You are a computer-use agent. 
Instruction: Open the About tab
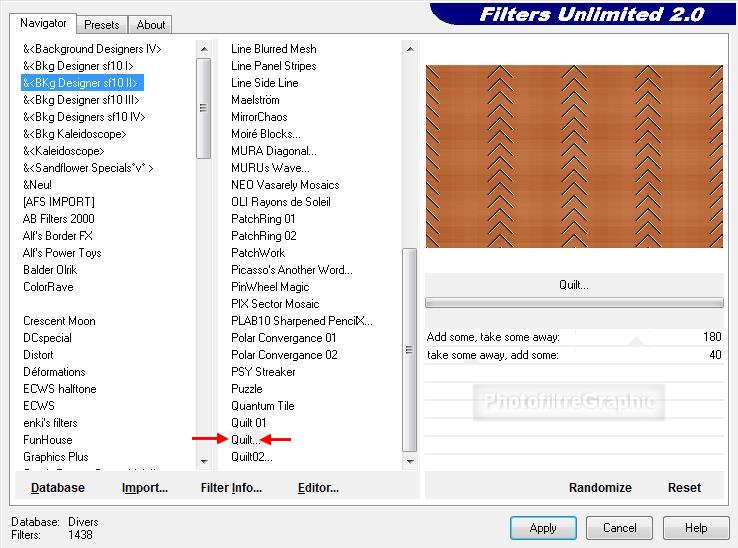151,25
